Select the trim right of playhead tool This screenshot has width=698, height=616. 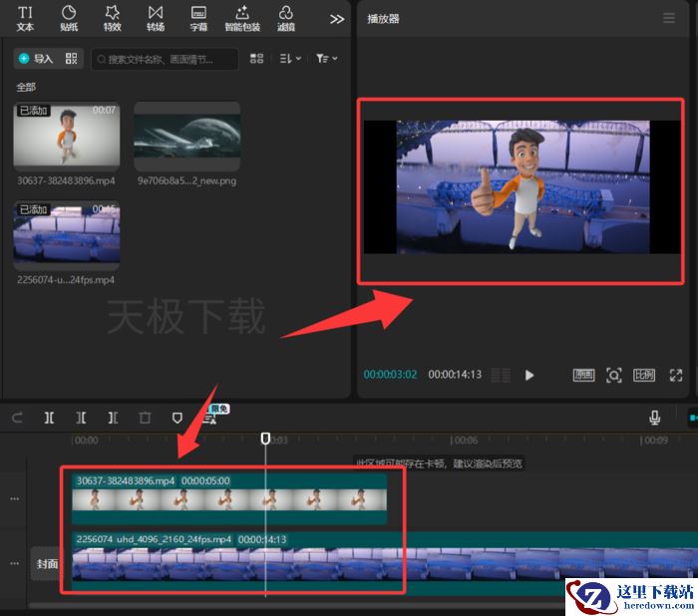113,418
